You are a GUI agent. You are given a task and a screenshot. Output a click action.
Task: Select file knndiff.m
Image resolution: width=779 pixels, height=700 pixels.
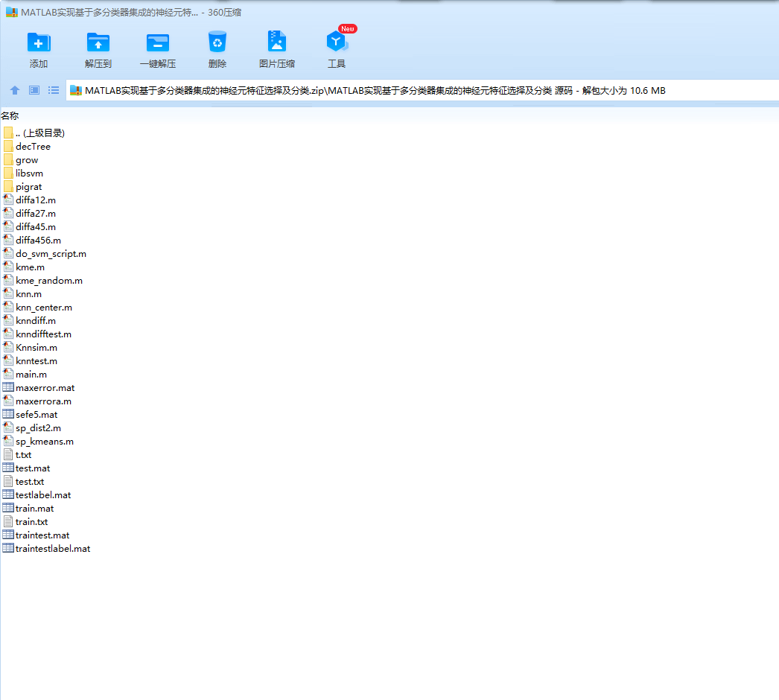[29, 321]
